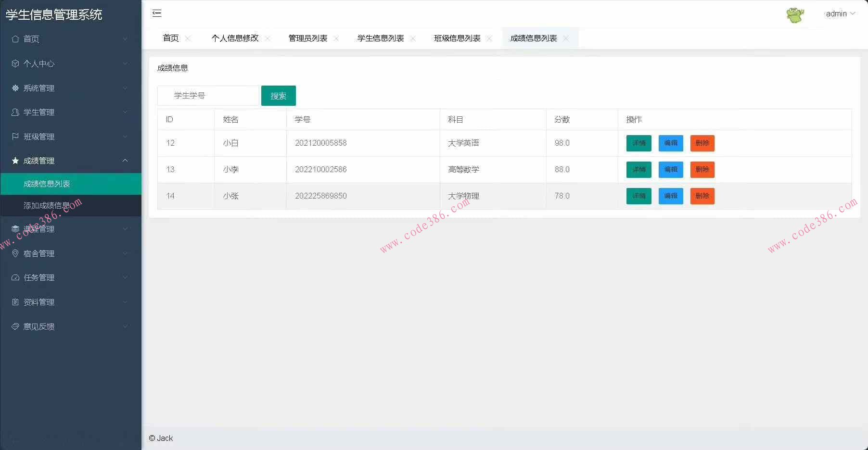Click 删除 on 小白's English score

point(702,143)
